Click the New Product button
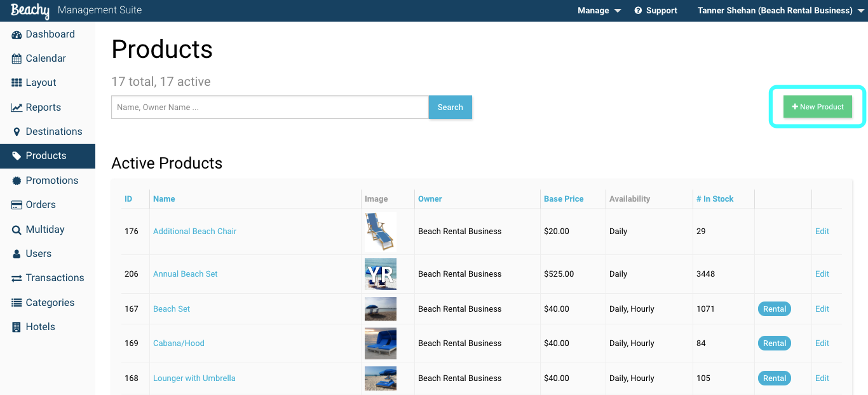 click(818, 107)
